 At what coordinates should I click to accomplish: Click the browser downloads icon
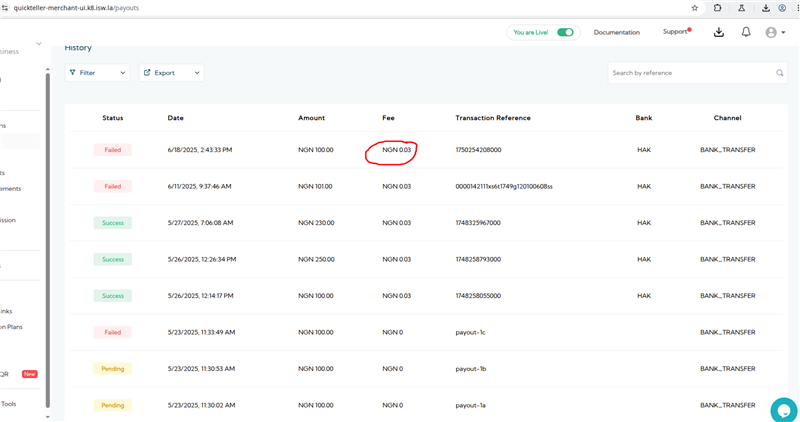point(763,7)
